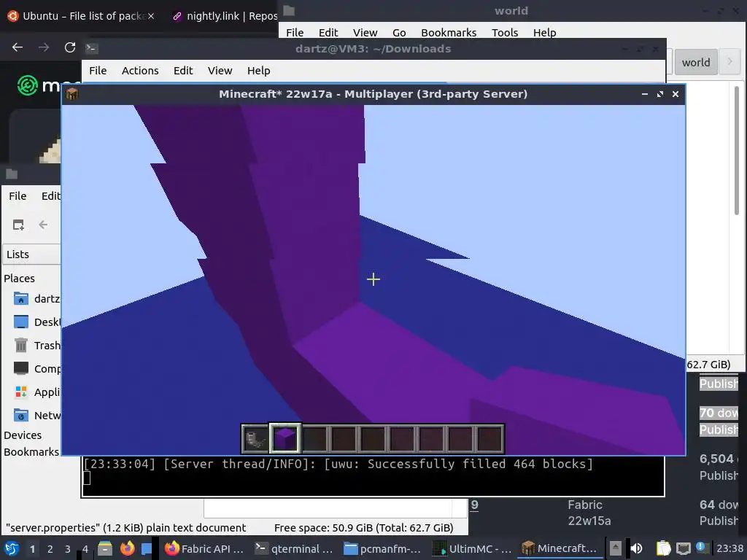Open File menu in world file manager
This screenshot has height=560, width=747.
[x=295, y=32]
